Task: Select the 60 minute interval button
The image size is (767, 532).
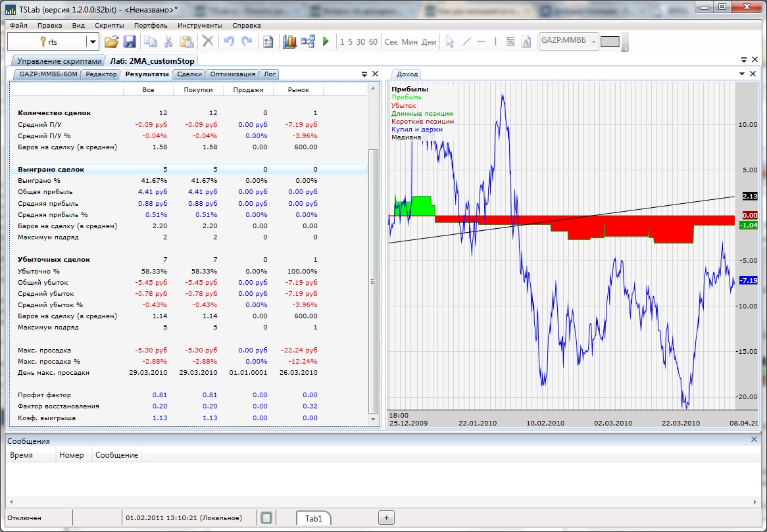Action: 373,42
